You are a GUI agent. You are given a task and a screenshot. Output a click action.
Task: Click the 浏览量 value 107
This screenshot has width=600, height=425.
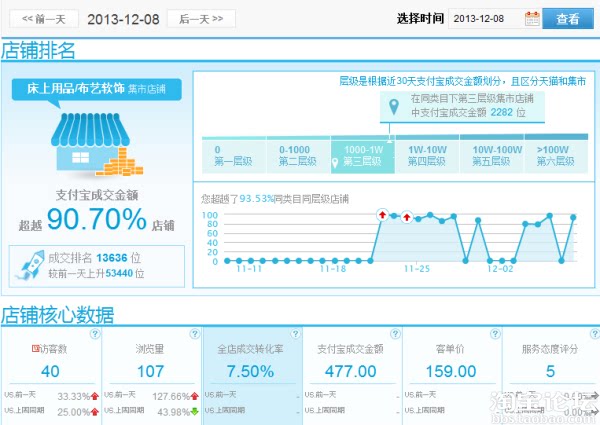tap(150, 371)
